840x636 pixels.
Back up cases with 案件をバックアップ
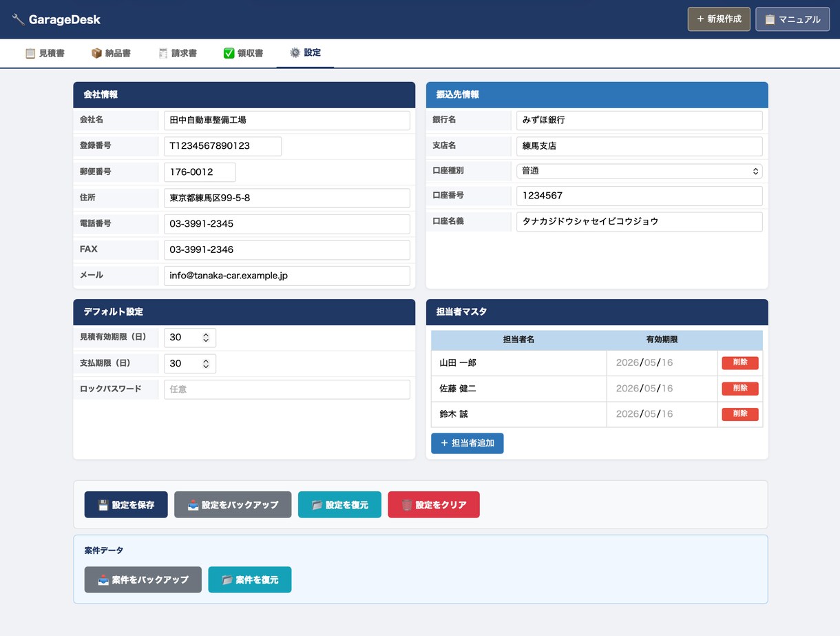point(143,579)
